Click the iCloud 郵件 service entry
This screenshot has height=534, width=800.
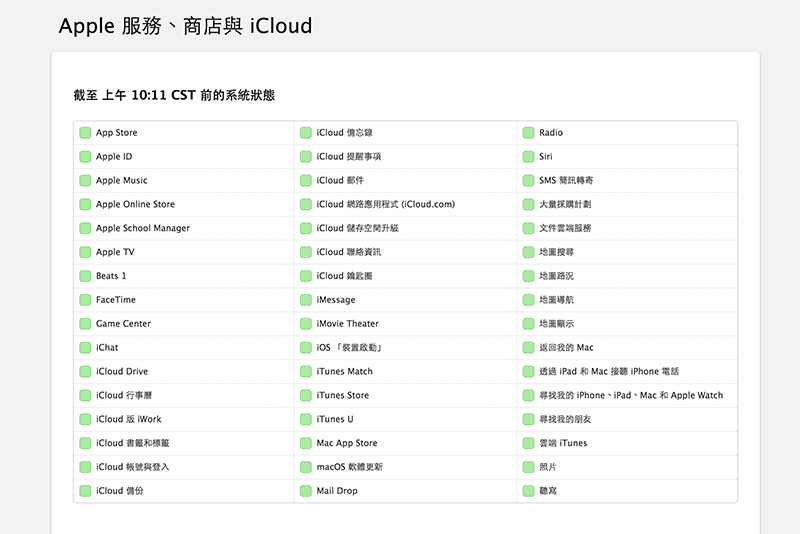340,181
